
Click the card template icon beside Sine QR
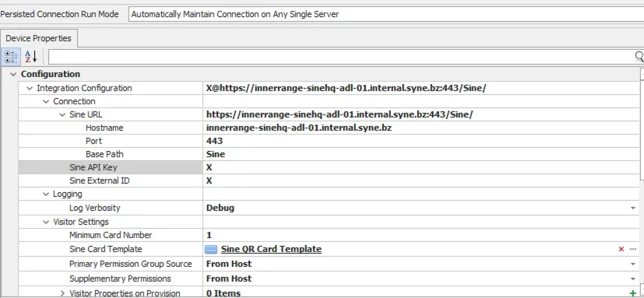(211, 249)
